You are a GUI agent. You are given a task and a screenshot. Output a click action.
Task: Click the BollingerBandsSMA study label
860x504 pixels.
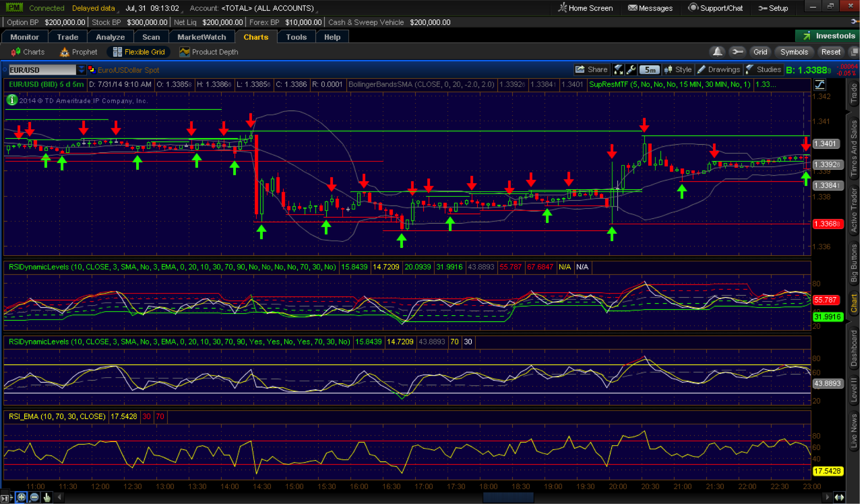(x=421, y=85)
